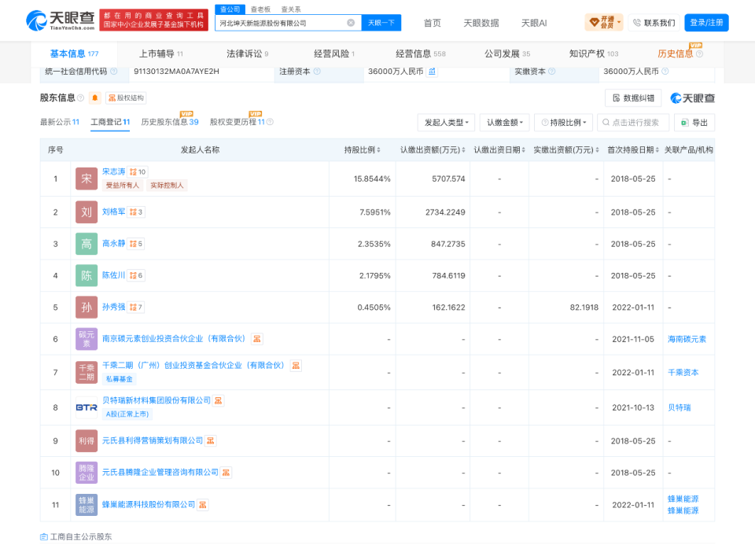Screen dimensions: 755x560
Task: Click the 登录/注册 button
Action: 706,22
